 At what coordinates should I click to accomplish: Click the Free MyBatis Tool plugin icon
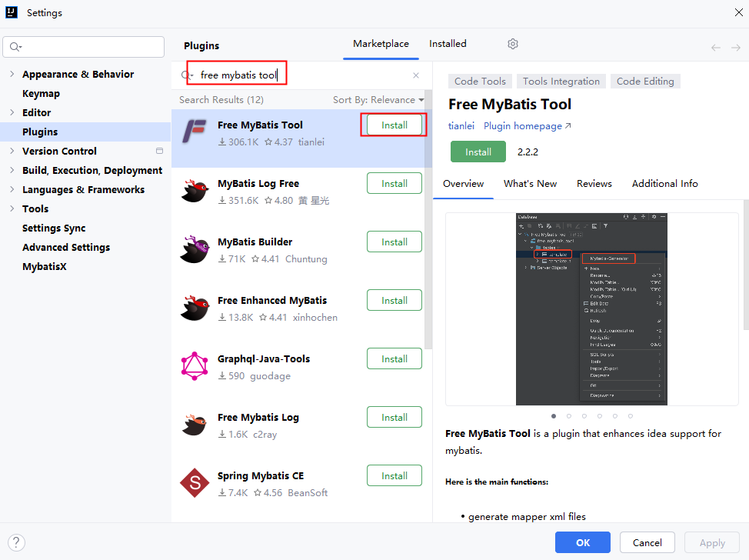tap(194, 132)
